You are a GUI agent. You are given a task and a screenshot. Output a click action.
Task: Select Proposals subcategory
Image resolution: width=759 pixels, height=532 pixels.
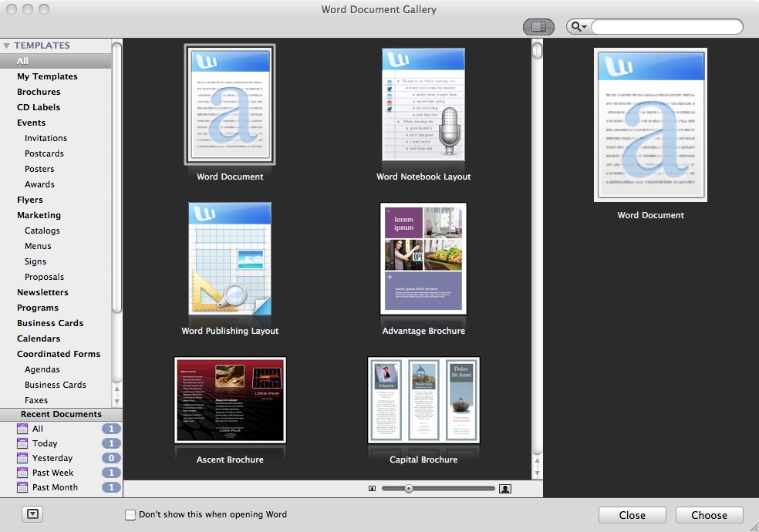(44, 277)
